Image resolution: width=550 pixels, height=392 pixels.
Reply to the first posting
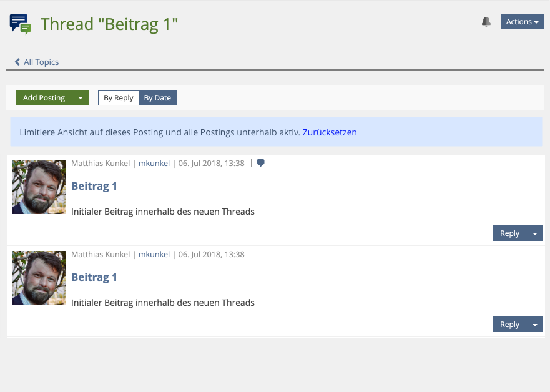tap(509, 233)
